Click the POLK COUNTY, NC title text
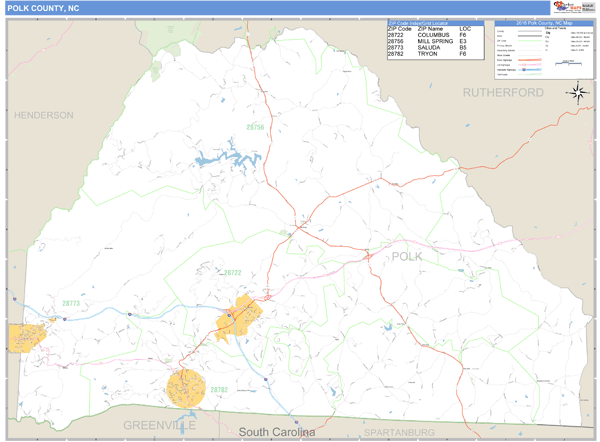 [x=42, y=8]
